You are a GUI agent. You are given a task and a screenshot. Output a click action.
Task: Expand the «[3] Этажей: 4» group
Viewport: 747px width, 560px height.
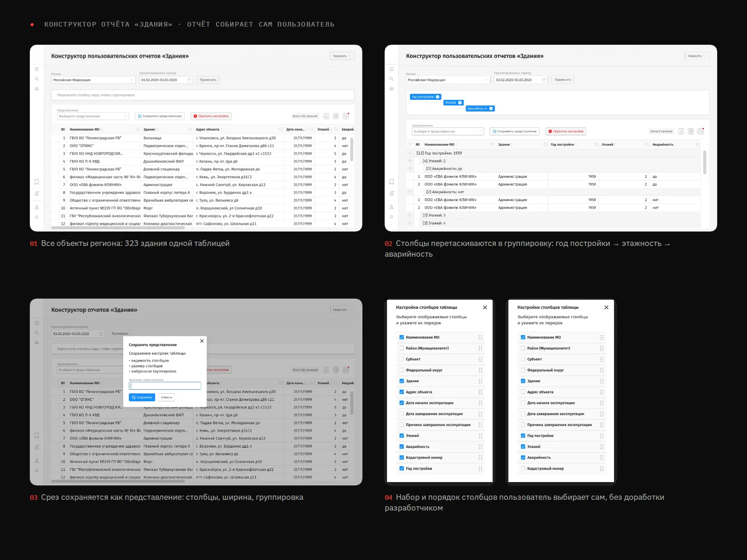(410, 223)
